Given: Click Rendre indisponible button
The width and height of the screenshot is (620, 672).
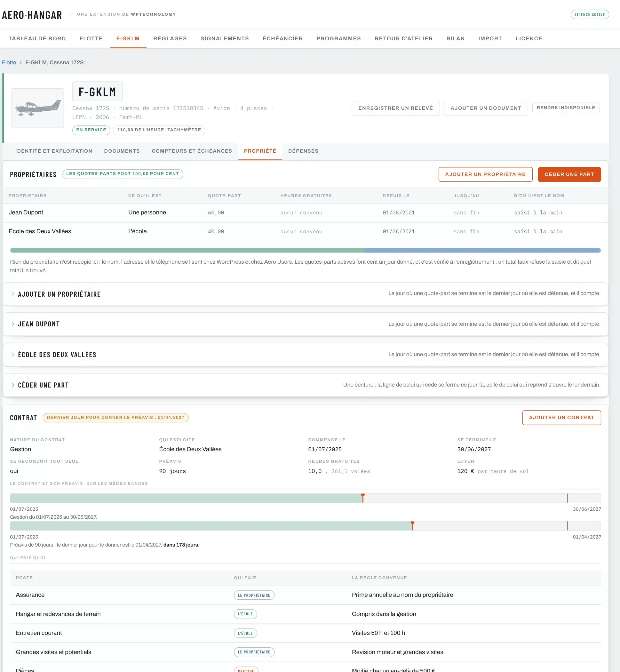Looking at the screenshot, I should pyautogui.click(x=566, y=108).
